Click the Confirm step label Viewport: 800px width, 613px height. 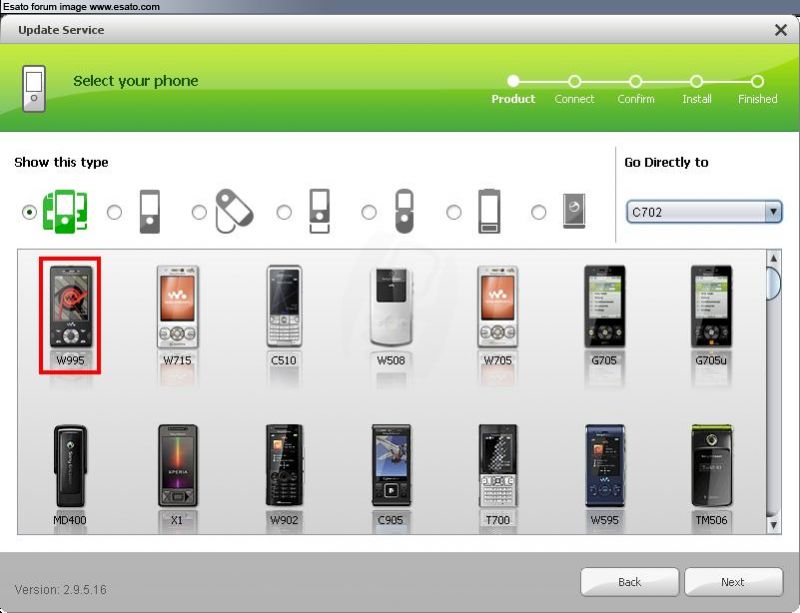[x=636, y=99]
